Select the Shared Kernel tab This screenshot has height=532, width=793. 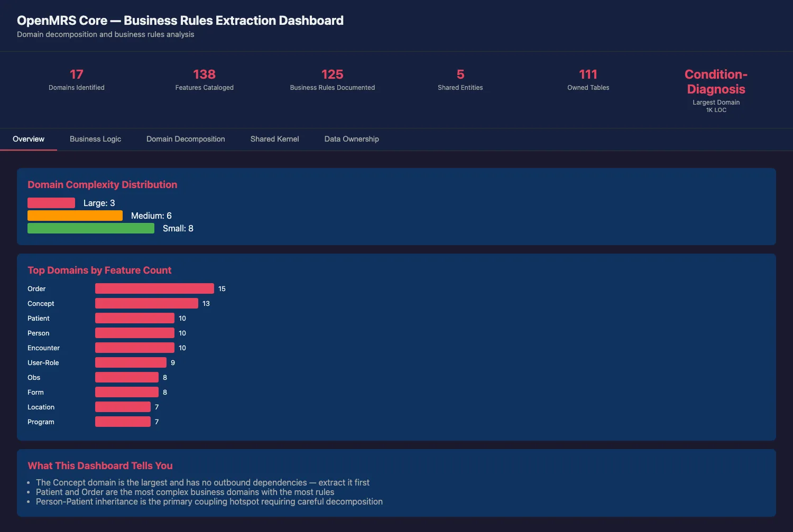[274, 139]
